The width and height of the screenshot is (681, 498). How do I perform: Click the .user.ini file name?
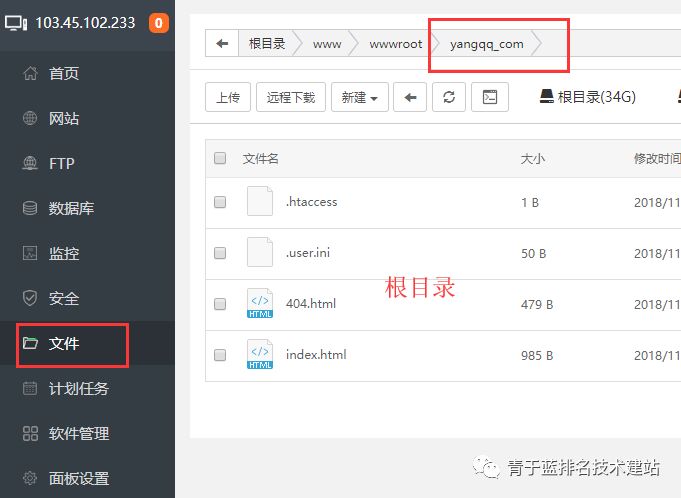pyautogui.click(x=308, y=253)
